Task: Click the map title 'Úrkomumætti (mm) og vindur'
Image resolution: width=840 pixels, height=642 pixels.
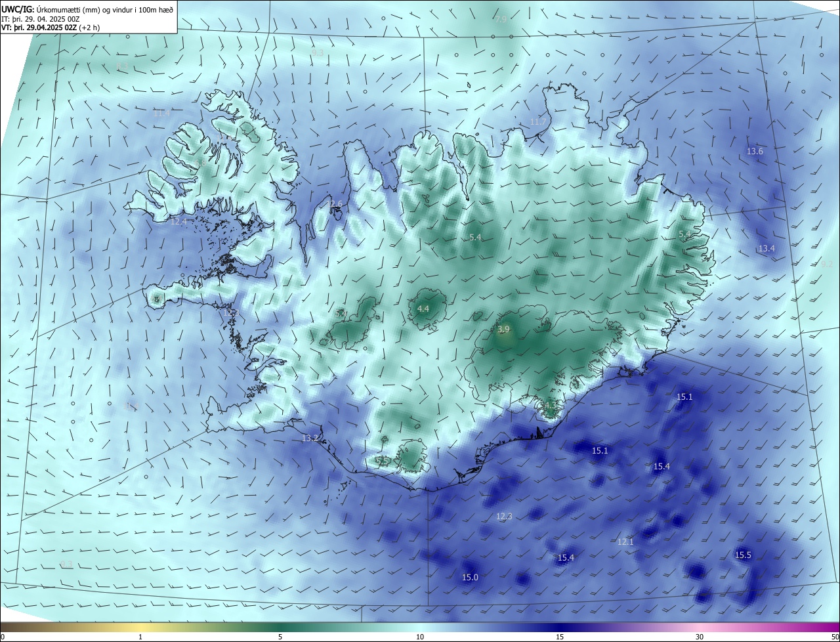Action: click(85, 9)
